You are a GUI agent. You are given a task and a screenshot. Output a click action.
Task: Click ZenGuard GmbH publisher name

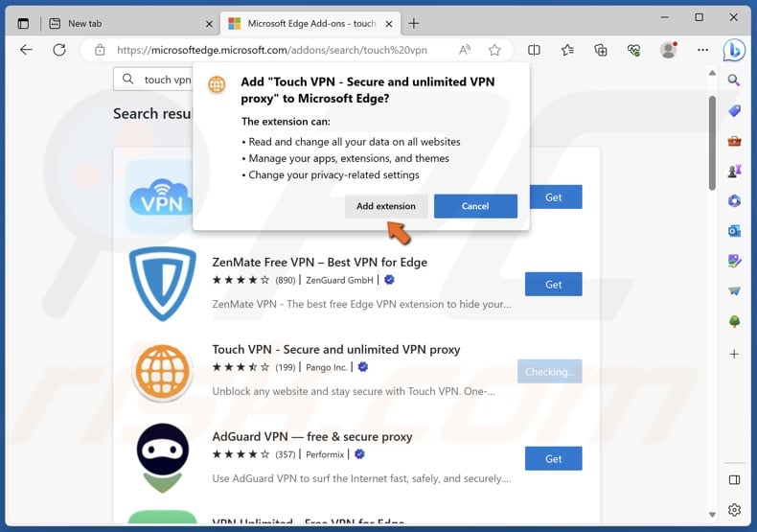tap(339, 280)
